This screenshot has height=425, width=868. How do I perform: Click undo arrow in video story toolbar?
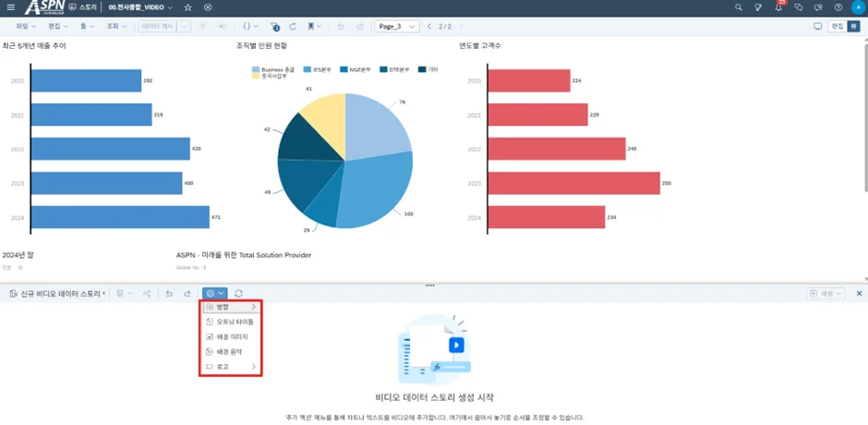169,294
